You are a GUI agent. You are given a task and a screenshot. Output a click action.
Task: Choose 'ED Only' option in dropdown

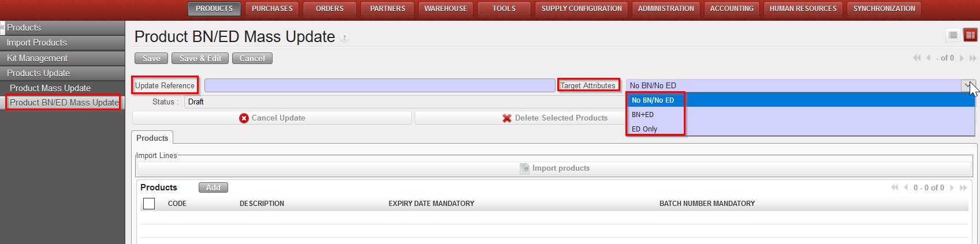point(801,129)
